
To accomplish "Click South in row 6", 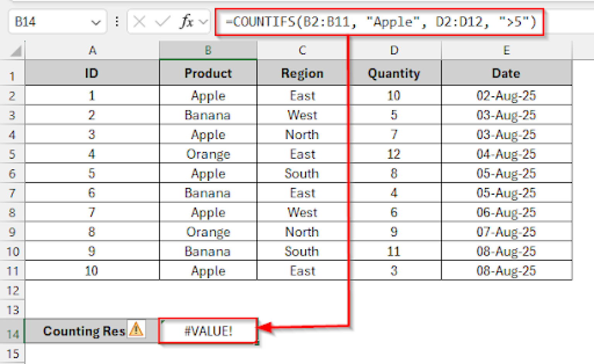I will click(x=302, y=173).
